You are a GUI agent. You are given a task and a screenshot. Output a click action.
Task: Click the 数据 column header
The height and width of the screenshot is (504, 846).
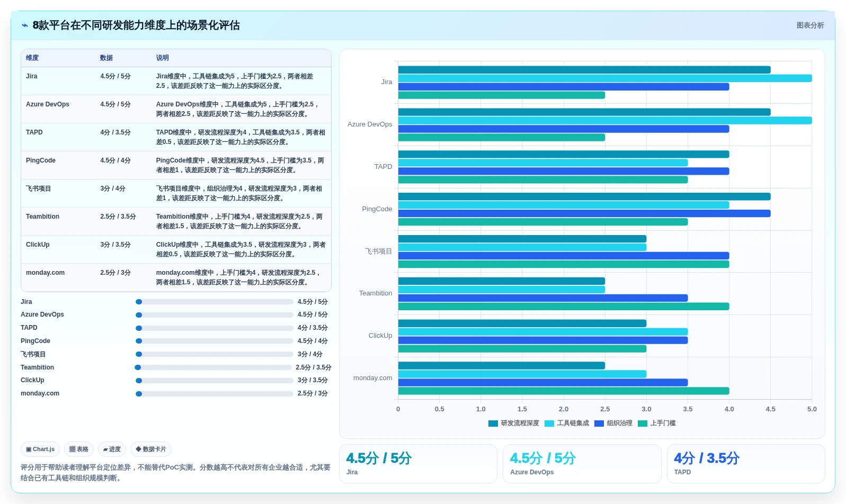click(x=106, y=58)
